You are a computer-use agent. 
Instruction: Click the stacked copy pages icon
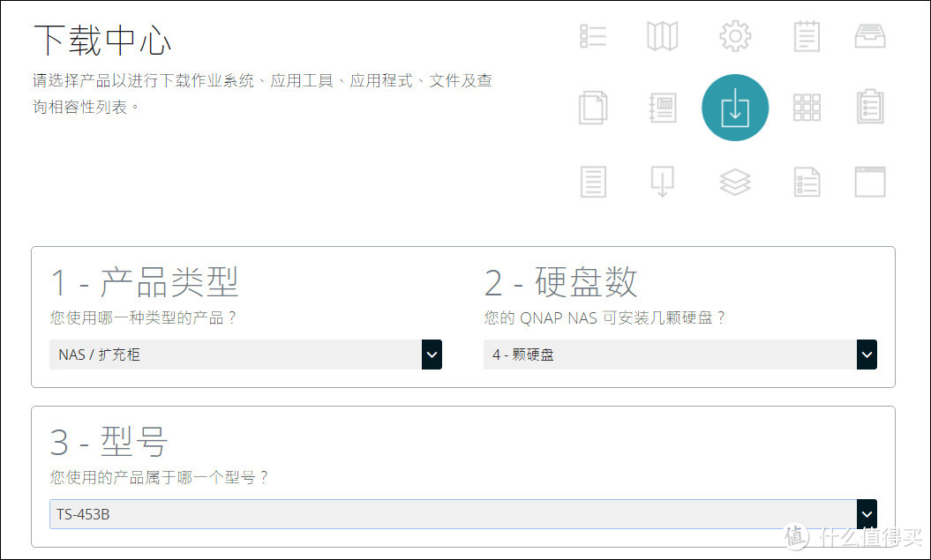point(593,108)
